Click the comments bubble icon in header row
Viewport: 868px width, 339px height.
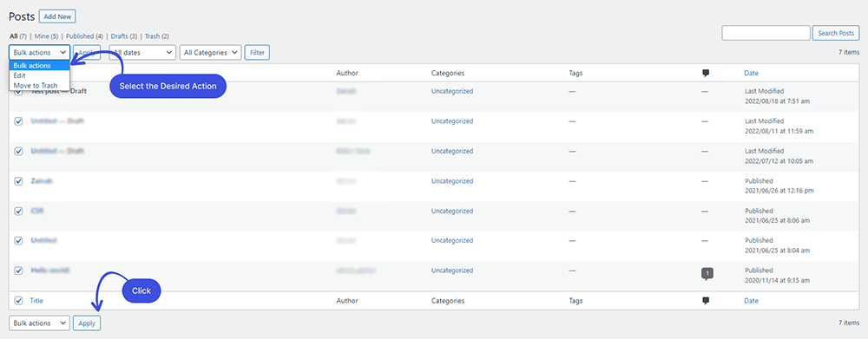pos(705,73)
